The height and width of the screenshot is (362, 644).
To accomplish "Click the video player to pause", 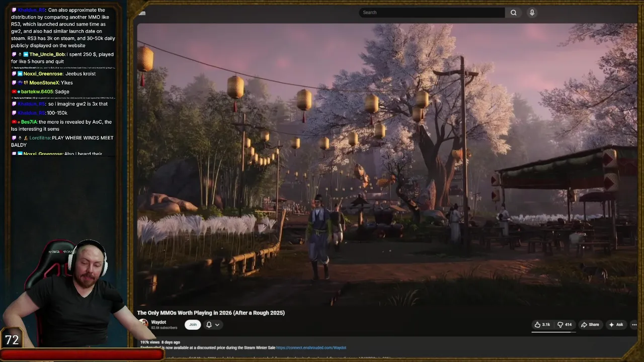I will pyautogui.click(x=386, y=163).
